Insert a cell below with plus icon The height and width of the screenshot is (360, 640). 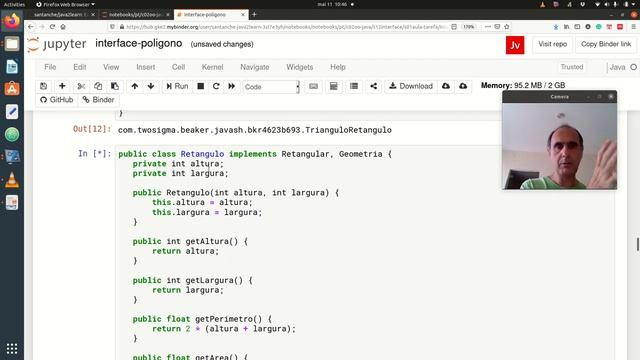pos(62,86)
